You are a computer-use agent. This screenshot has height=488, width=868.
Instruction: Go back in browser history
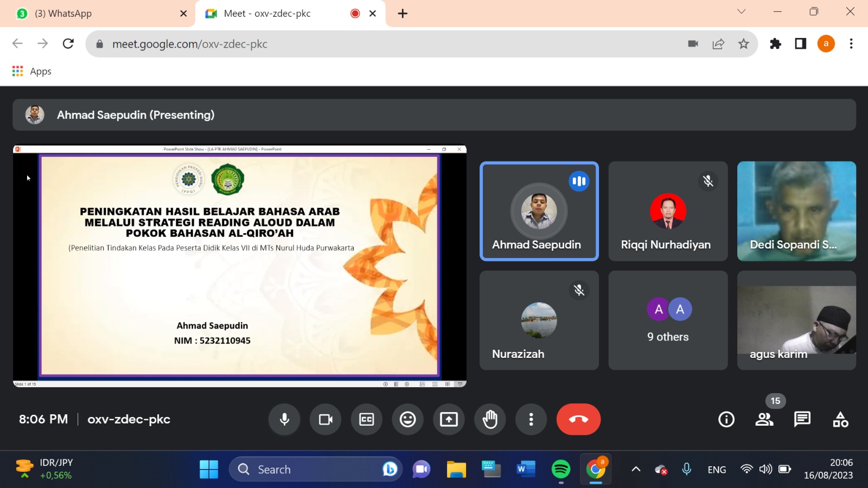point(17,43)
